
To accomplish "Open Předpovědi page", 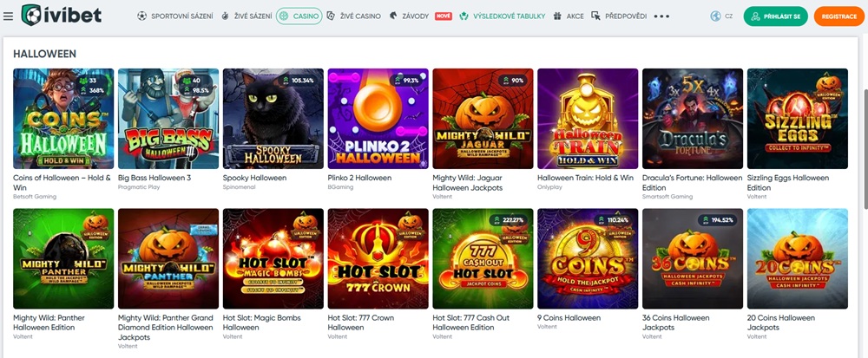I will click(x=626, y=16).
